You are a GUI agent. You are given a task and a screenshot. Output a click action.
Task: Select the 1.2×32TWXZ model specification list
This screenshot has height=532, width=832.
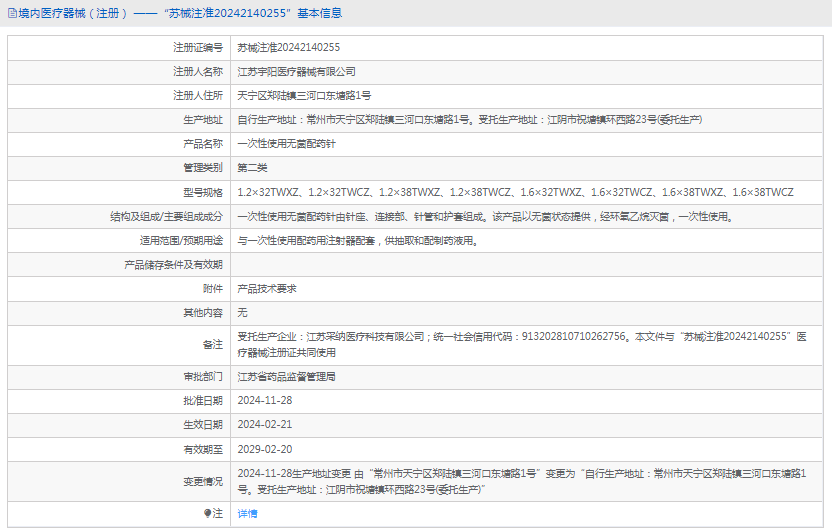coord(515,193)
